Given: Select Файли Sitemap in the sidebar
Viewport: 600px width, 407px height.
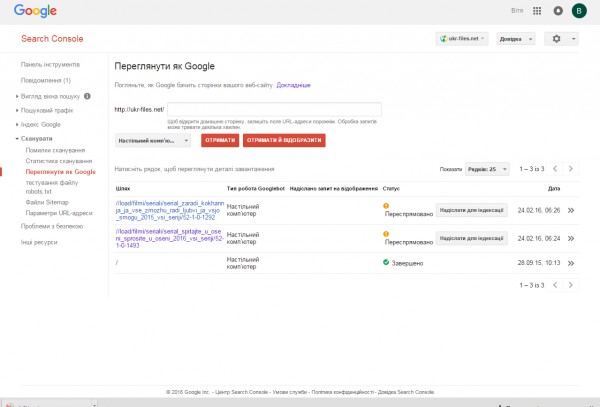Looking at the screenshot, I should 47,202.
